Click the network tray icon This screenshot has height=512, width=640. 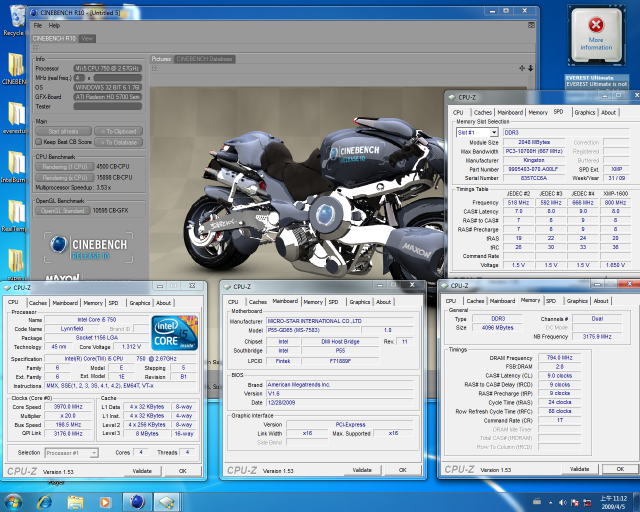[587, 502]
